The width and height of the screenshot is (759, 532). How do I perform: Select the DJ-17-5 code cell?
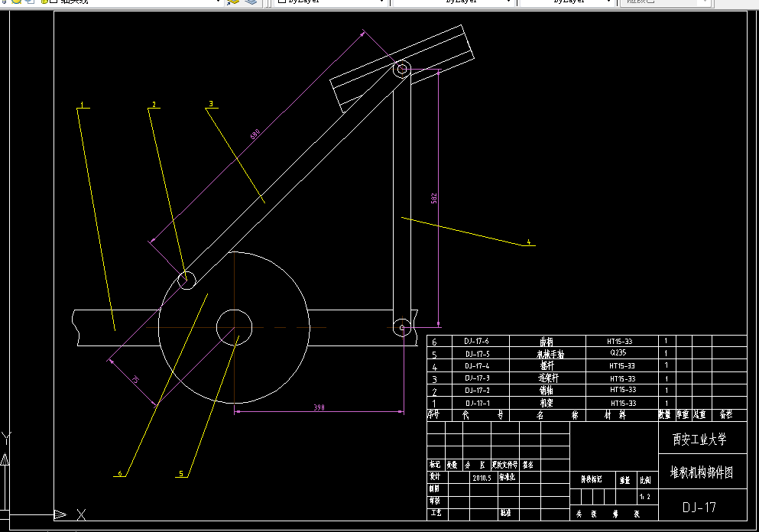477,354
